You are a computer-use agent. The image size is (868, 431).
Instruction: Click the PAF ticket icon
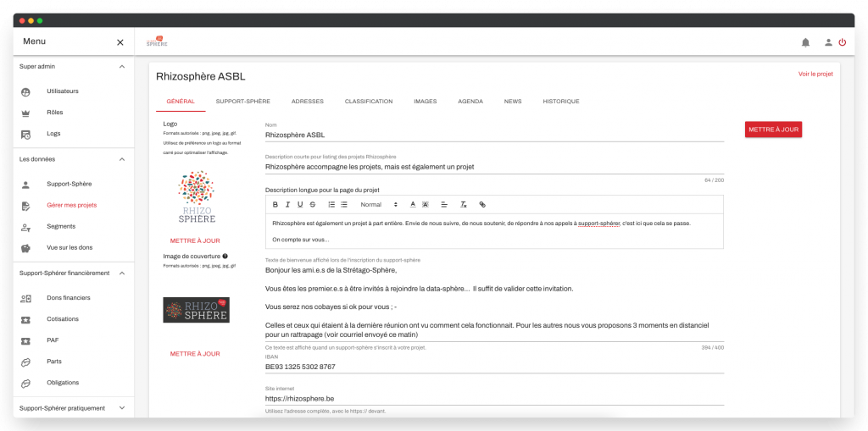click(25, 340)
